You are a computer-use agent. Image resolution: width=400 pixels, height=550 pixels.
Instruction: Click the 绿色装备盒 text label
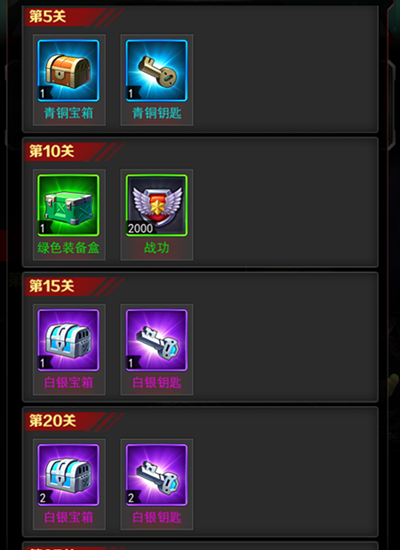(x=68, y=248)
